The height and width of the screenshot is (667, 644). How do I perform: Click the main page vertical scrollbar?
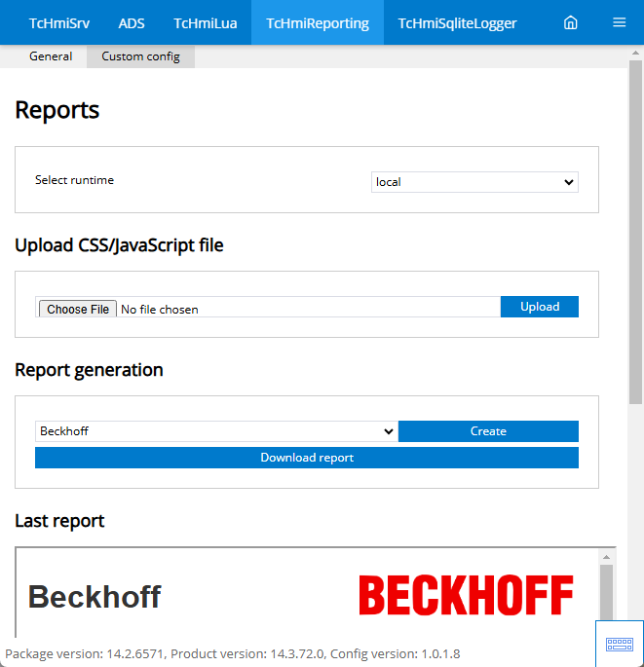[x=635, y=232]
